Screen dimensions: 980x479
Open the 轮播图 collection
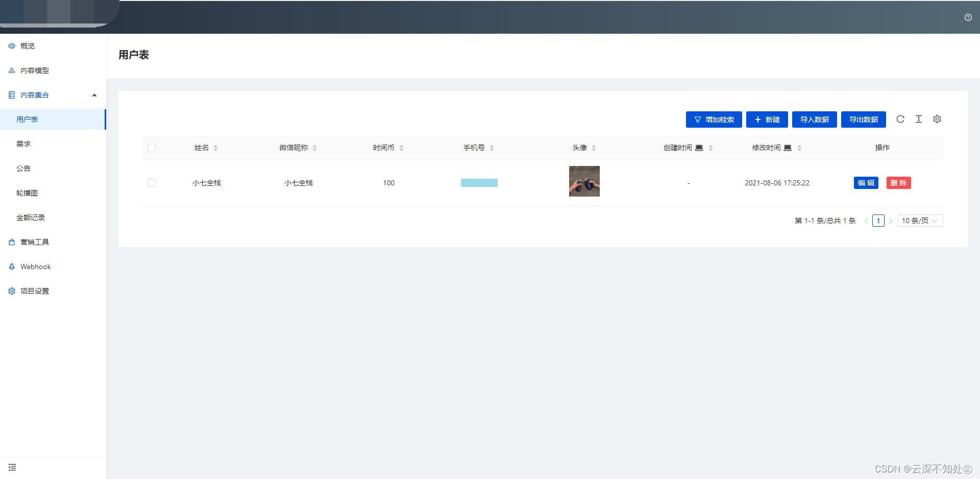point(27,193)
